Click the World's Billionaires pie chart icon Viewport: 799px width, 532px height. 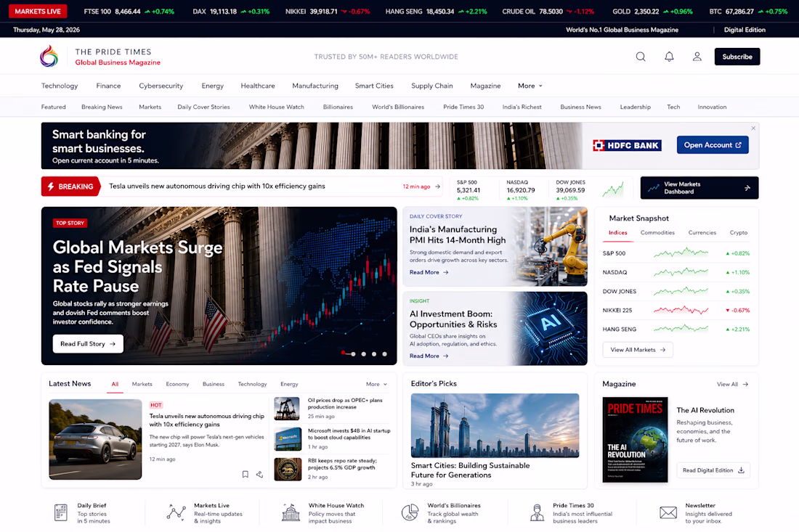point(410,512)
